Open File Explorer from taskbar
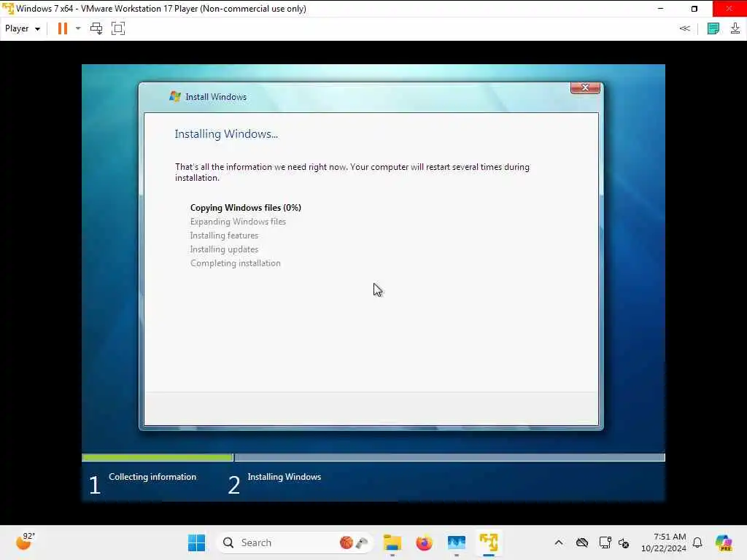 [392, 542]
